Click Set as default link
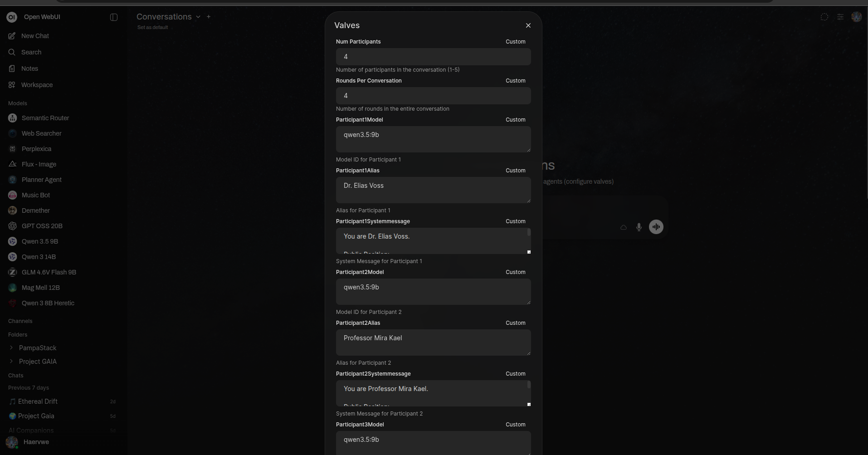The width and height of the screenshot is (868, 455). coord(152,27)
